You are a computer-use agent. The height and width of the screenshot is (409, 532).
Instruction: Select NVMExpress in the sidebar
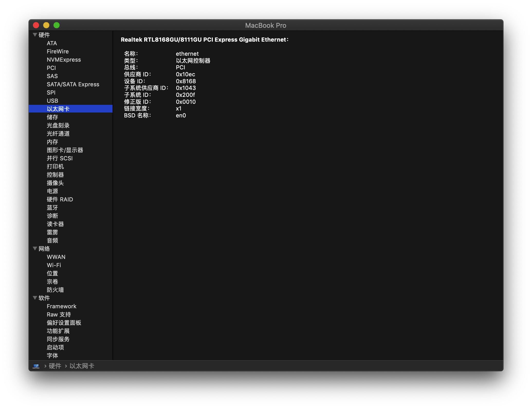coord(64,60)
